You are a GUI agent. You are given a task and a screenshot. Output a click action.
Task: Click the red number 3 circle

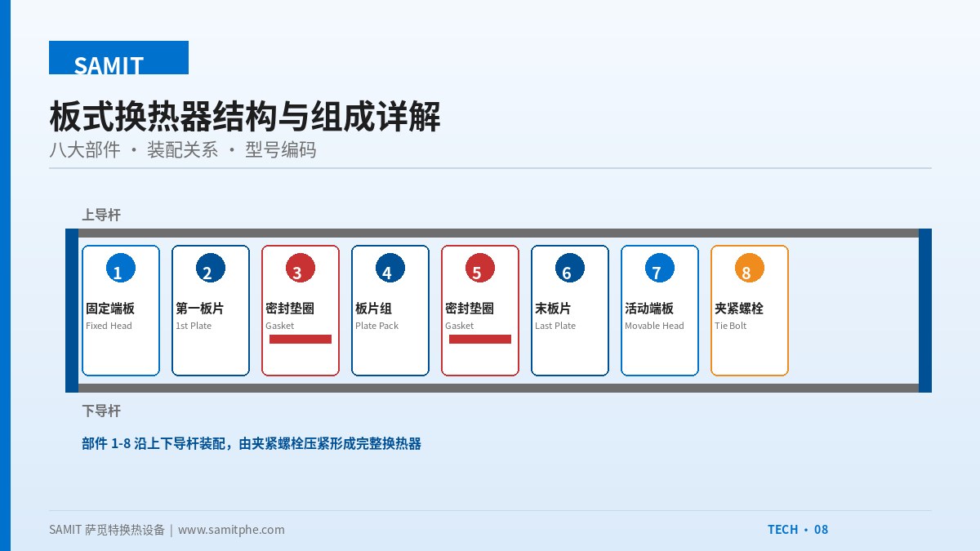(x=301, y=268)
